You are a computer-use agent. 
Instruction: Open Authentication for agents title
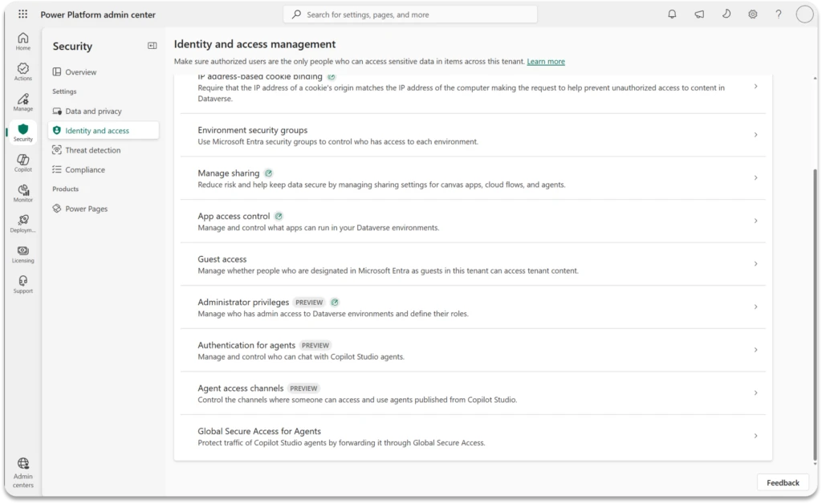coord(246,345)
